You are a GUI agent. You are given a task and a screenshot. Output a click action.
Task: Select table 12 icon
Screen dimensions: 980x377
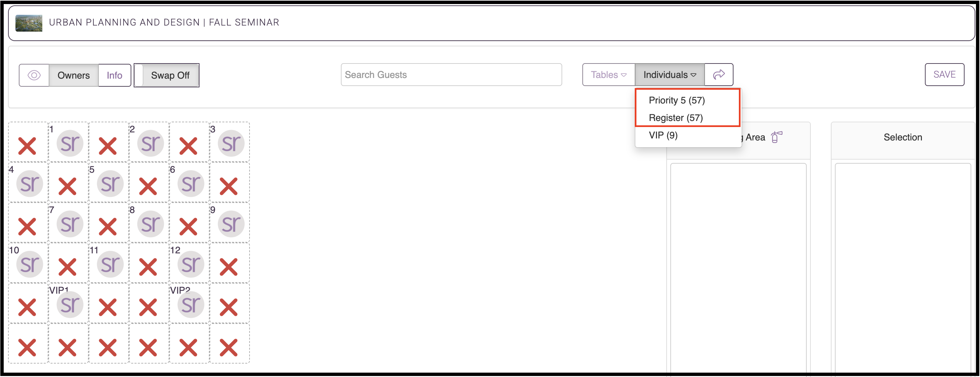[191, 265]
